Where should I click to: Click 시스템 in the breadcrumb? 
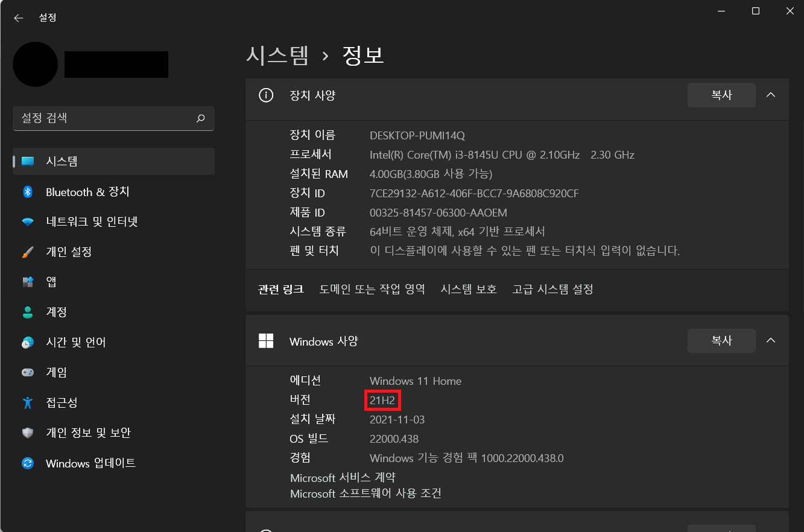(277, 55)
